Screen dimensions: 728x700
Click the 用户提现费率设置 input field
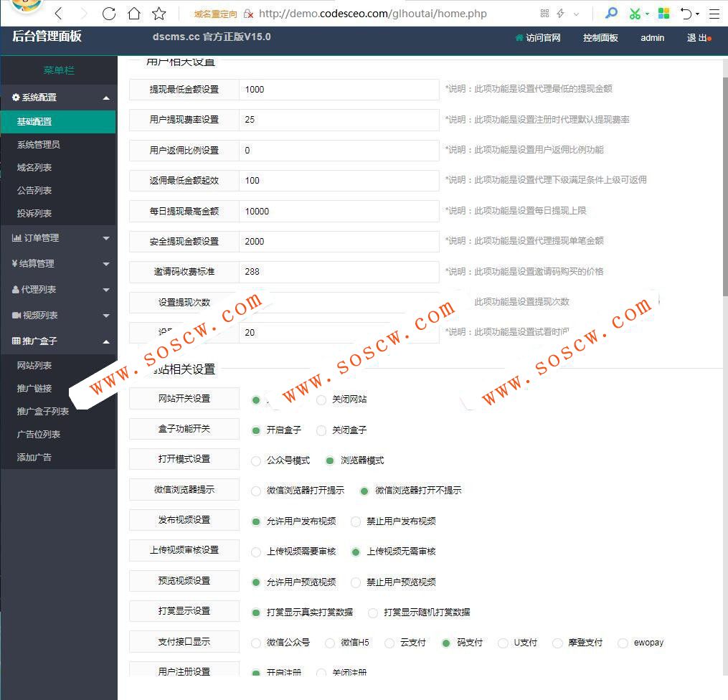[339, 120]
